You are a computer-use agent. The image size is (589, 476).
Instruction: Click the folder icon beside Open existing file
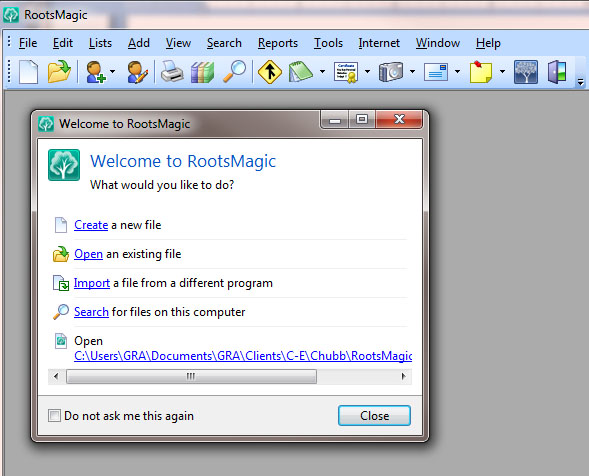click(x=61, y=254)
